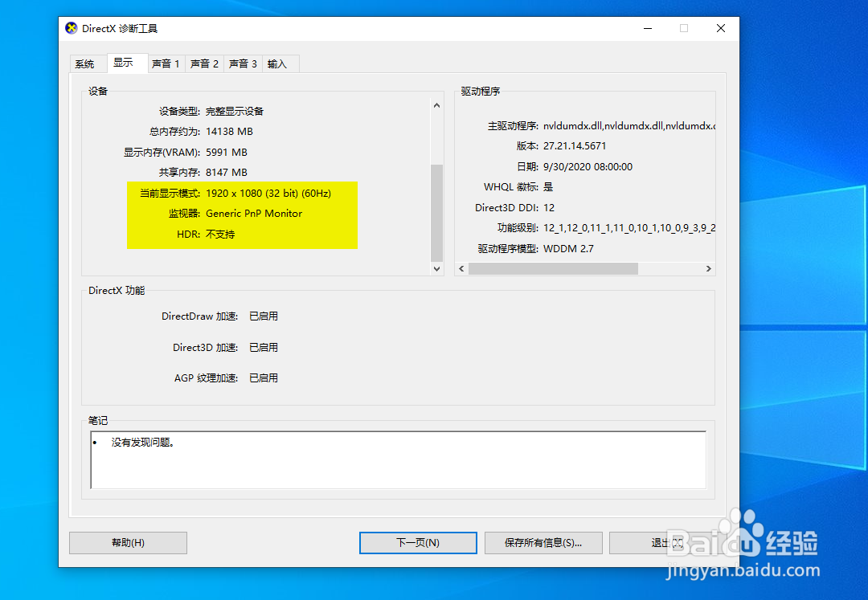Click the value 完整显示设备
The height and width of the screenshot is (600, 868).
point(235,111)
